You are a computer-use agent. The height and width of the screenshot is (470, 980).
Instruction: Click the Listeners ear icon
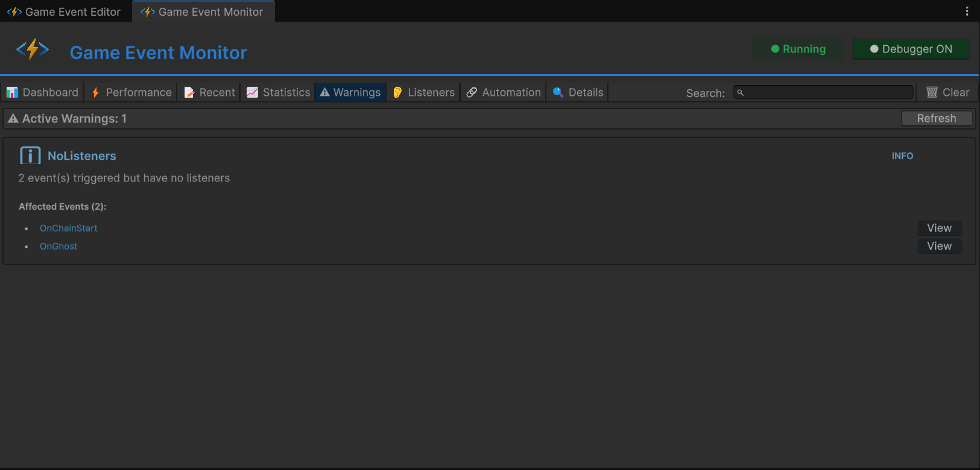click(397, 92)
